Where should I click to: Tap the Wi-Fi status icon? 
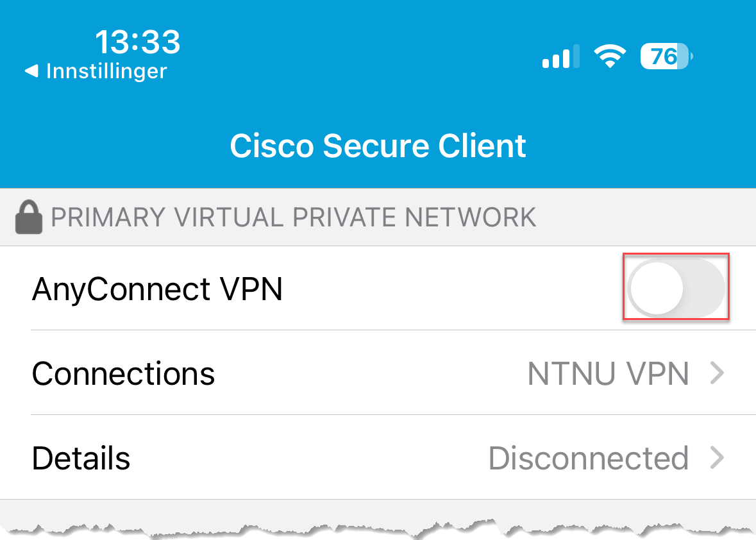610,56
